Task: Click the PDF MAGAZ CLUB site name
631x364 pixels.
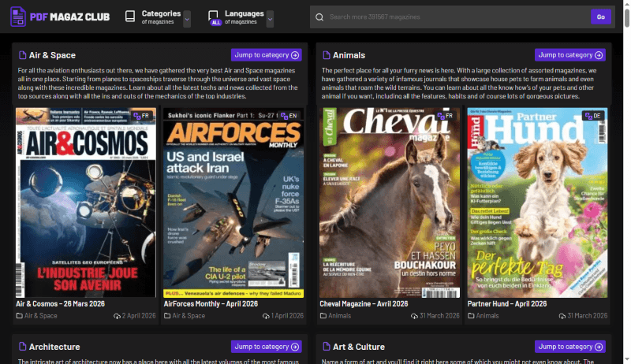Action: (x=69, y=17)
